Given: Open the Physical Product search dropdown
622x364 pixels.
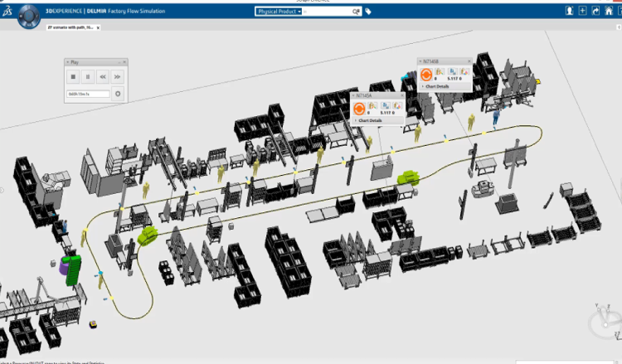Looking at the screenshot, I should [x=278, y=12].
